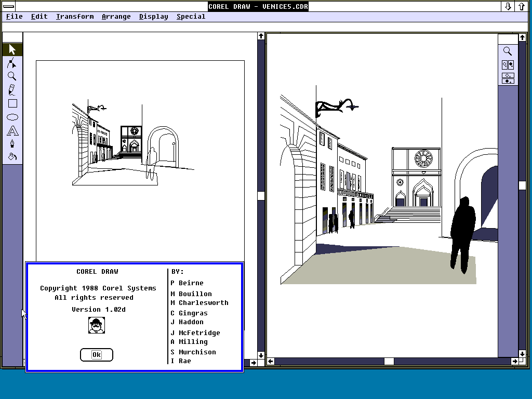Viewport: 532px width, 399px height.
Task: Click 'All rights reserved' text
Action: [94, 298]
